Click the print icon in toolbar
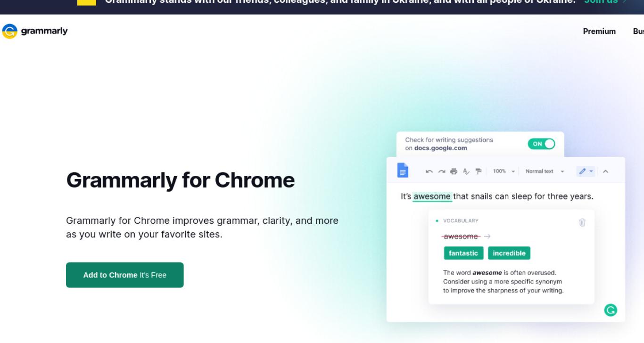The width and height of the screenshot is (644, 343). click(454, 171)
